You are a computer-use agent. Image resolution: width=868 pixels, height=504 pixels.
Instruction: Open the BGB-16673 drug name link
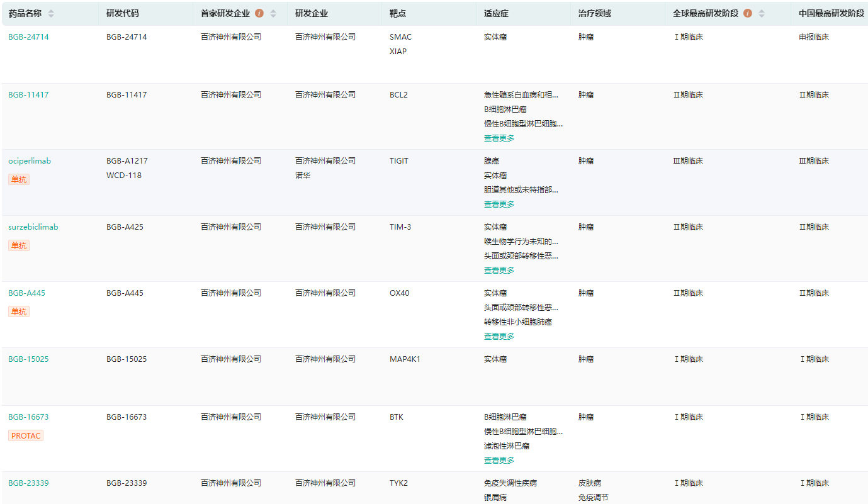coord(28,417)
